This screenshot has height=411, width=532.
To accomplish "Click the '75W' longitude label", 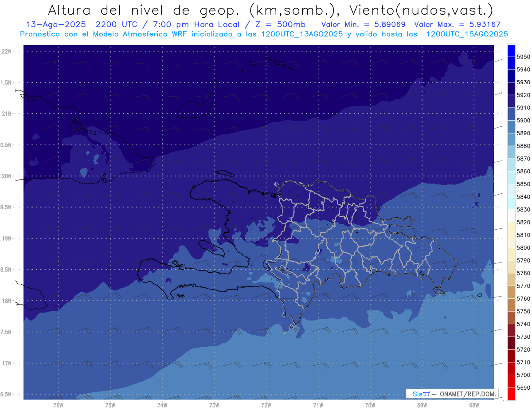I will pyautogui.click(x=110, y=405).
